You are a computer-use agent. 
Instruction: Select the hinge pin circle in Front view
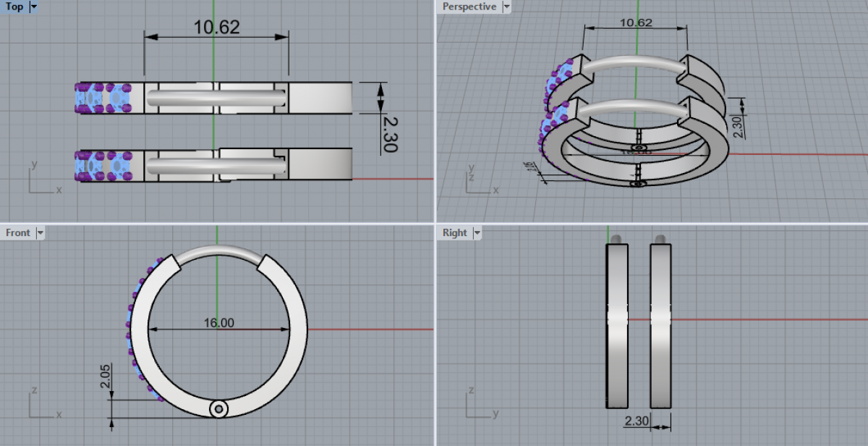click(218, 409)
